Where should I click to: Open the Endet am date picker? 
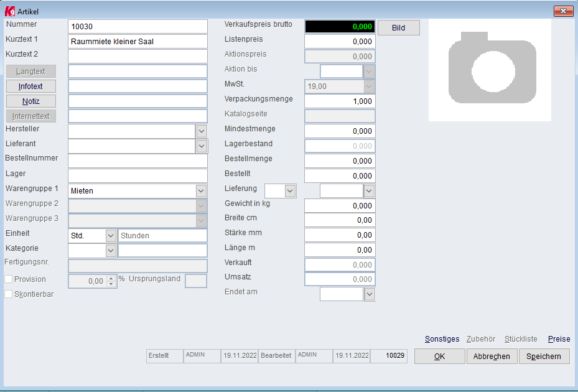point(370,294)
